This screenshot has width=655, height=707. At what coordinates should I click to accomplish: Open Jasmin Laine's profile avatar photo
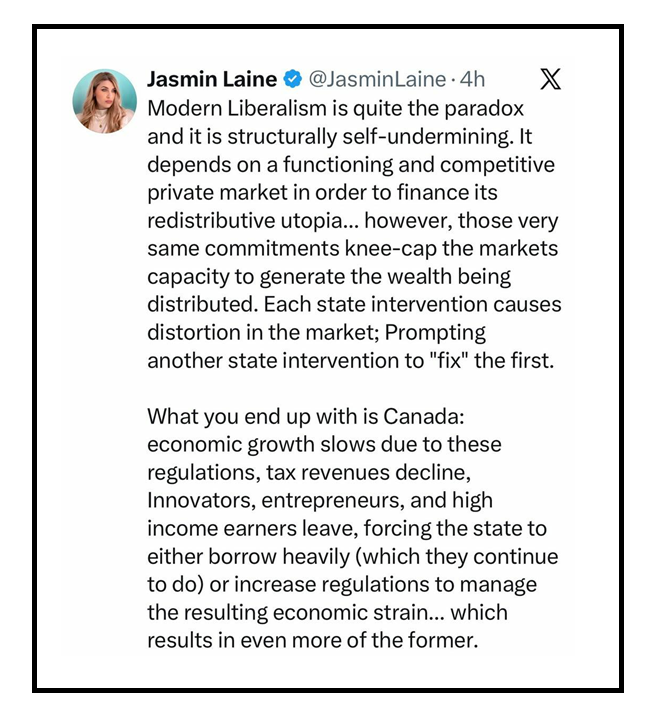point(105,101)
